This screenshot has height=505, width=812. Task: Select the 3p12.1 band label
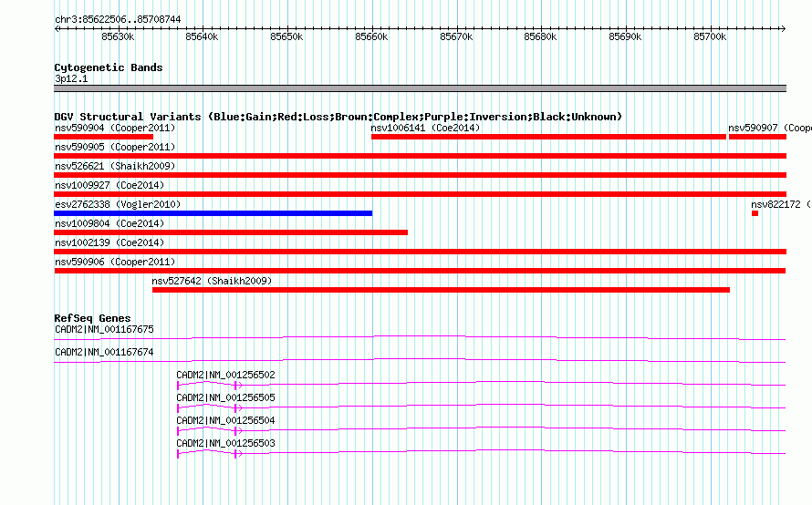[x=71, y=78]
